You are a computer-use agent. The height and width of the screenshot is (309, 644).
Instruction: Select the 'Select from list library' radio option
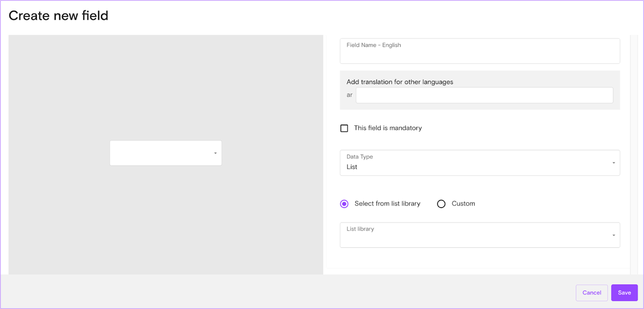(x=344, y=203)
